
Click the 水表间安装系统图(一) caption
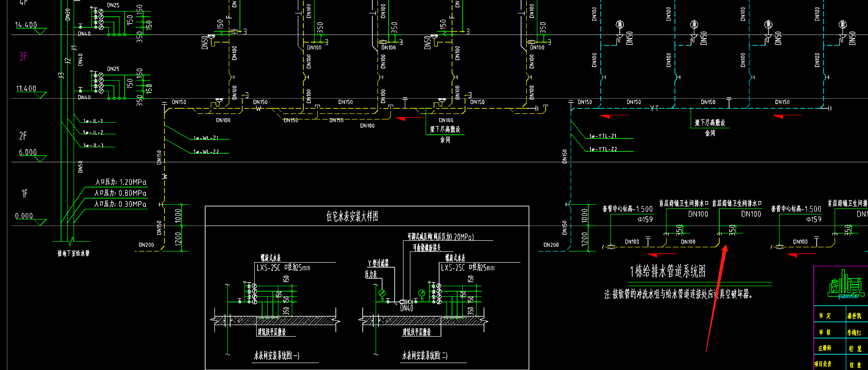point(277,356)
